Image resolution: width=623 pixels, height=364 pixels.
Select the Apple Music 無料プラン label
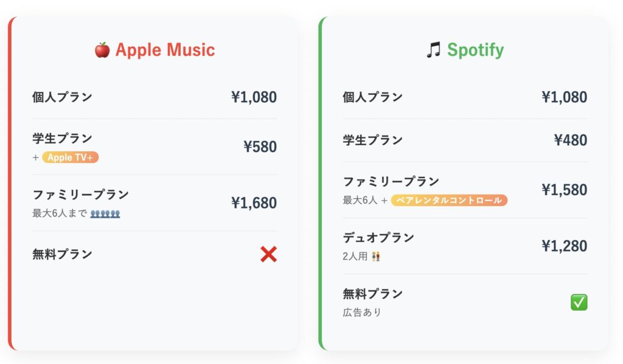[x=63, y=254]
